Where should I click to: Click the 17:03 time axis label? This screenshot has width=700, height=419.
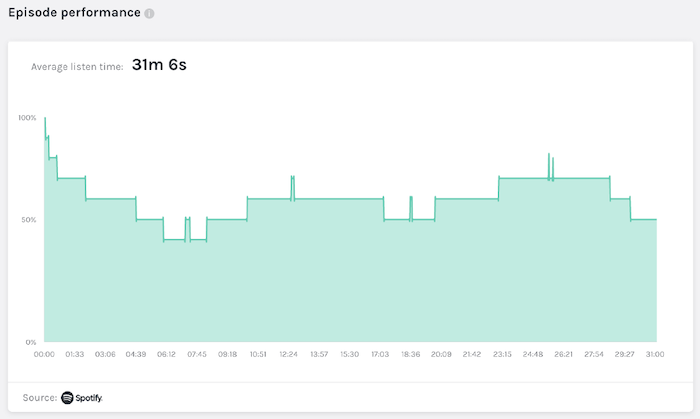pyautogui.click(x=380, y=354)
